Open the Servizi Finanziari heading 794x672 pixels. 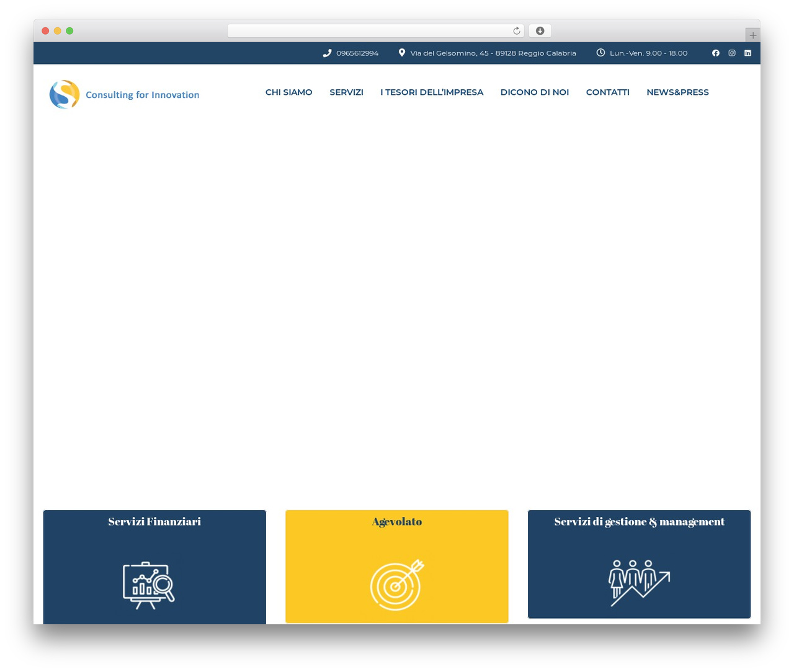pos(154,522)
